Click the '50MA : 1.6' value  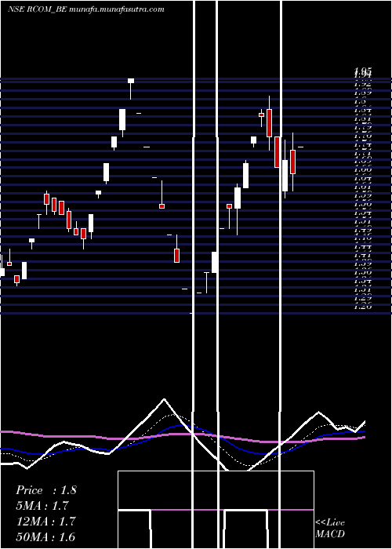tap(46, 537)
